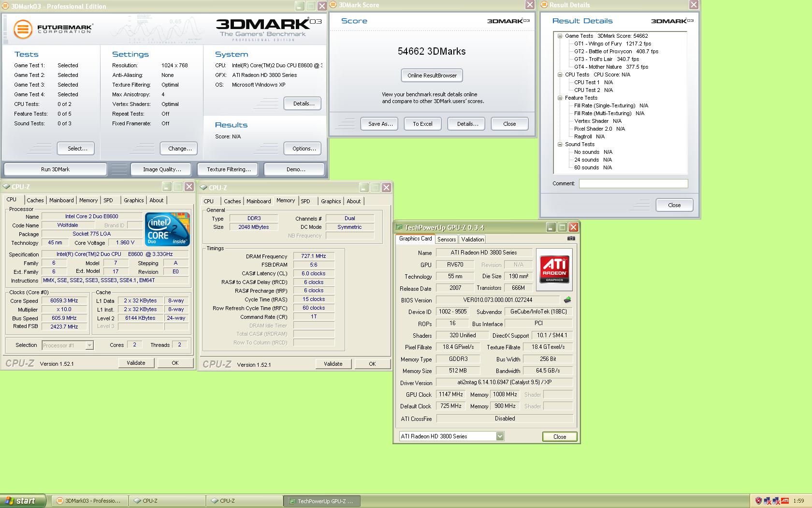The width and height of the screenshot is (812, 508).
Task: Click the BIOS Version field in GPU-Z
Action: [x=498, y=300]
